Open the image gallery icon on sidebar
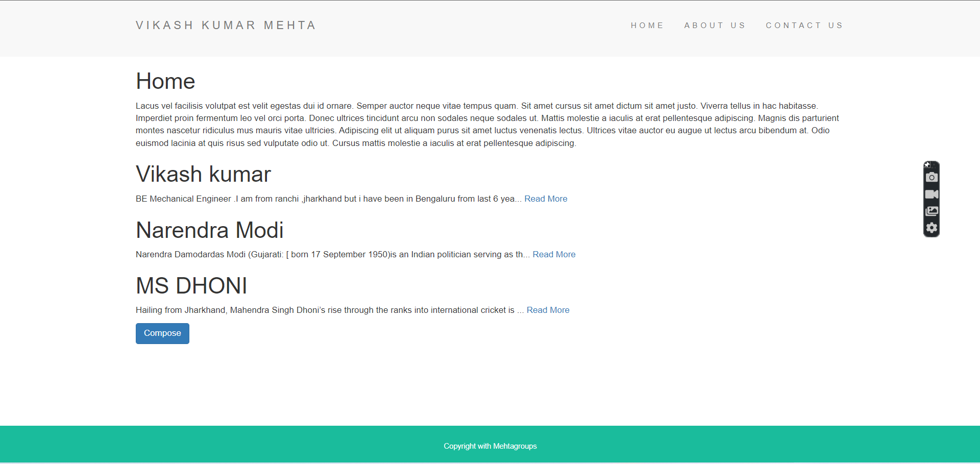Image resolution: width=980 pixels, height=464 pixels. 932,211
